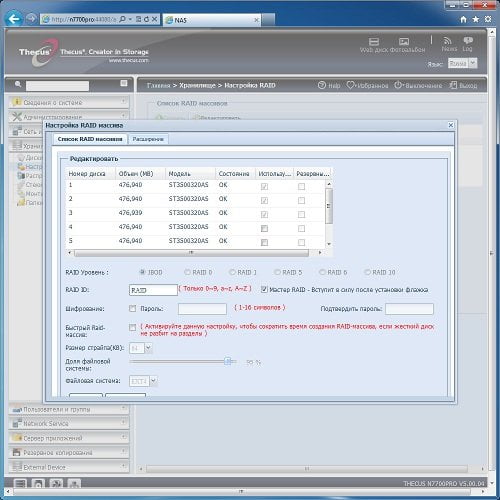Select the RAID list tab in dialog
This screenshot has height=500, width=500.
click(90, 139)
